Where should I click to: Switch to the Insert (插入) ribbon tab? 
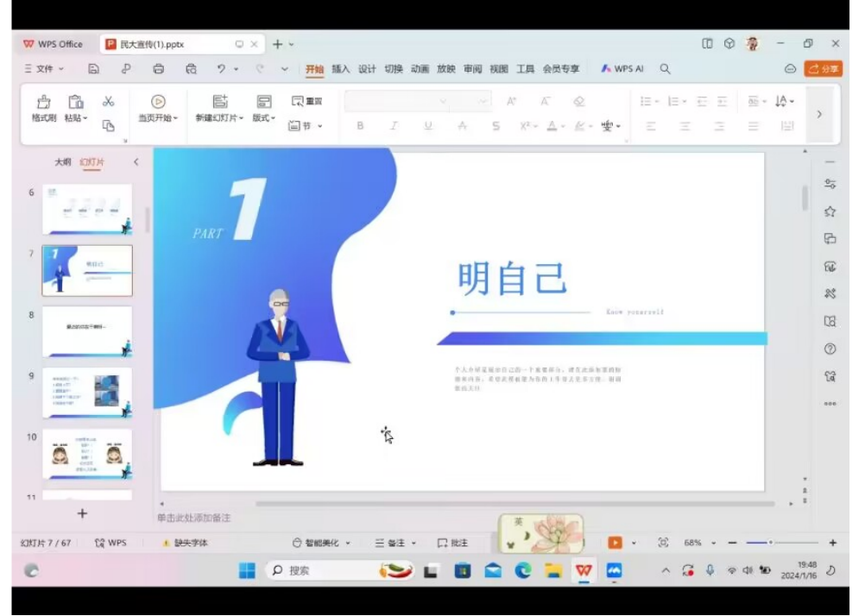[341, 69]
